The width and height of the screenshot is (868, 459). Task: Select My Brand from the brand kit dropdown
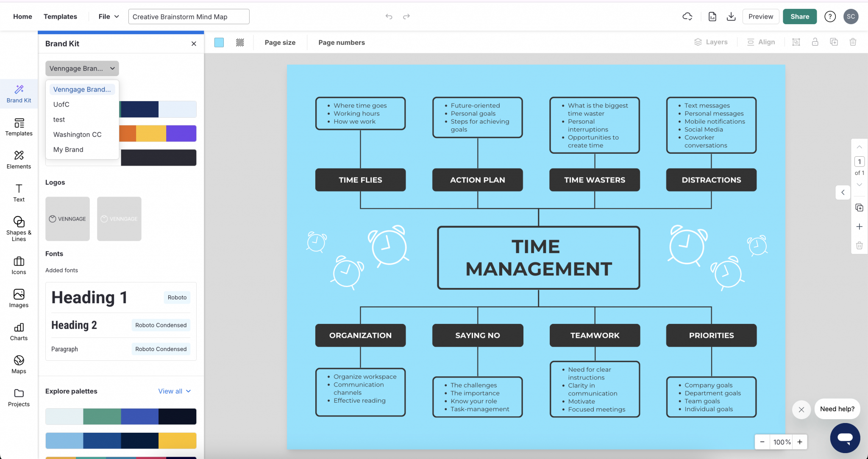pos(68,149)
